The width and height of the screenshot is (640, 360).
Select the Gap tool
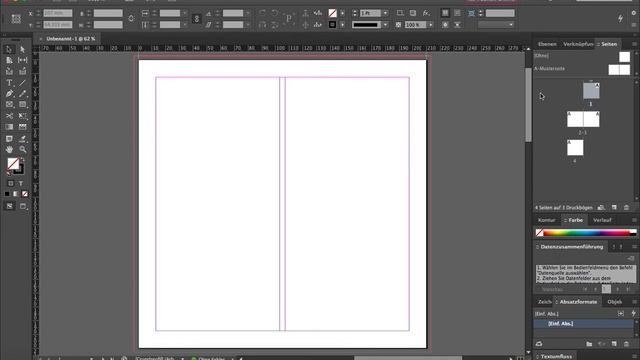(22, 60)
